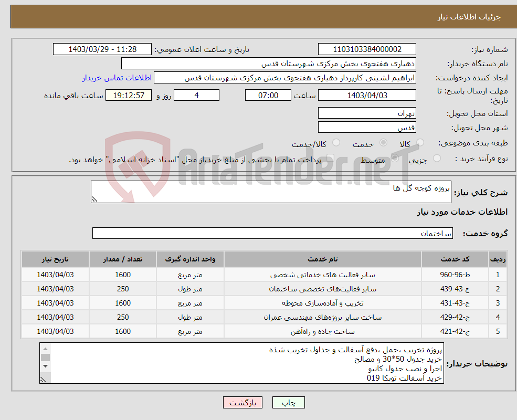This screenshot has width=517, height=420.
Task: Select the متوسط purchase type radio
Action: (395, 158)
